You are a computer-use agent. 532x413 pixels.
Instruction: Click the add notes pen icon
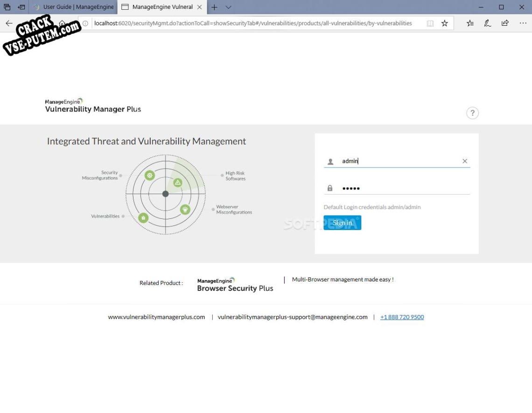pyautogui.click(x=487, y=23)
